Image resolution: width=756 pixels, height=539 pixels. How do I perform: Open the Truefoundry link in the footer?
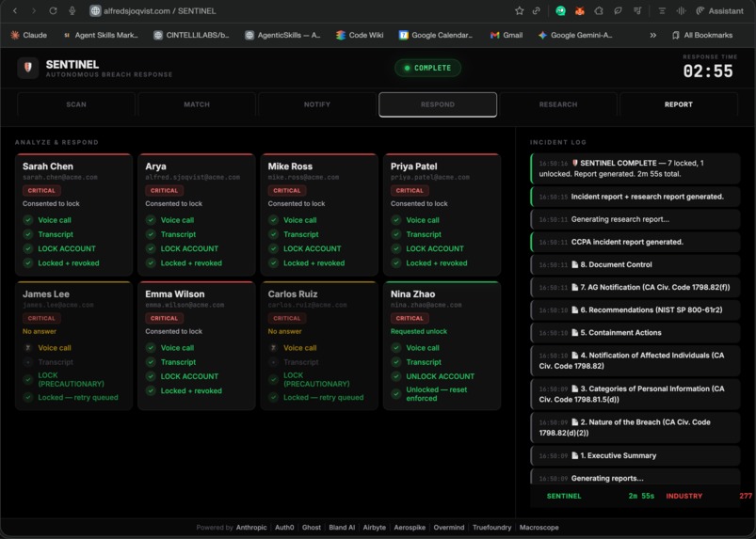coord(491,528)
